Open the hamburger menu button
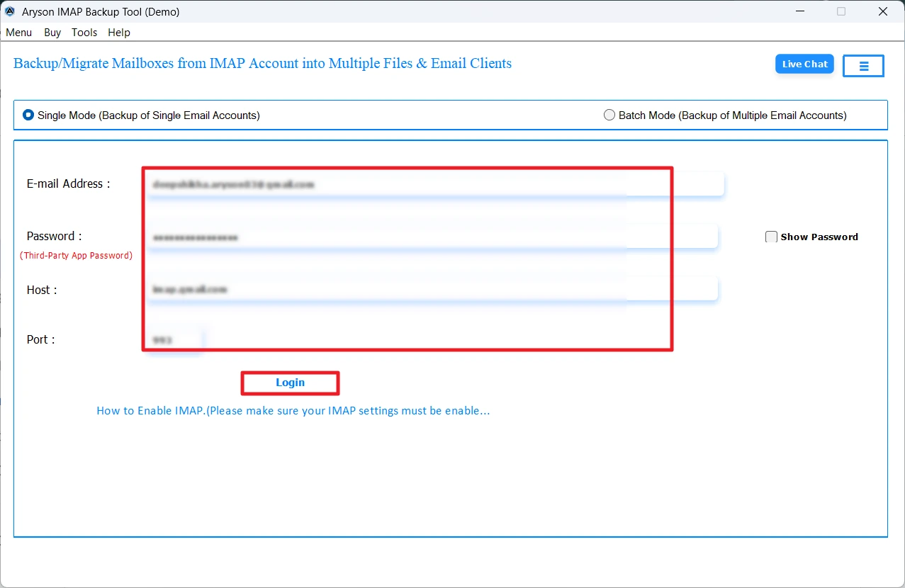The image size is (905, 588). [x=863, y=66]
